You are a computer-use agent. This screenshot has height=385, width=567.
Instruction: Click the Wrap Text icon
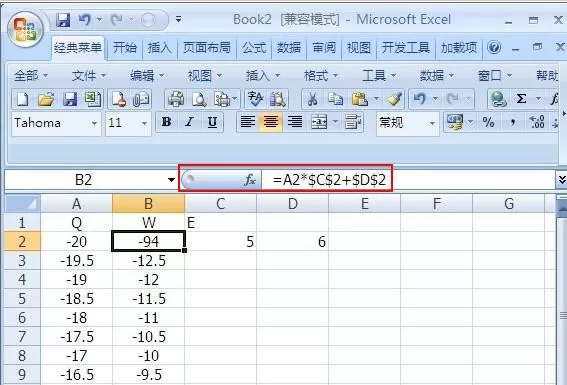click(353, 122)
